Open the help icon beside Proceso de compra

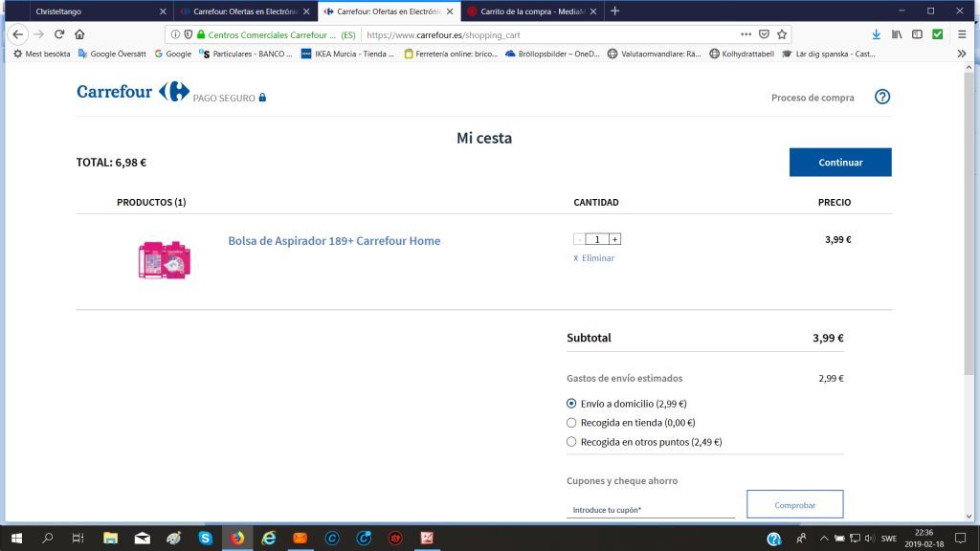coord(881,97)
